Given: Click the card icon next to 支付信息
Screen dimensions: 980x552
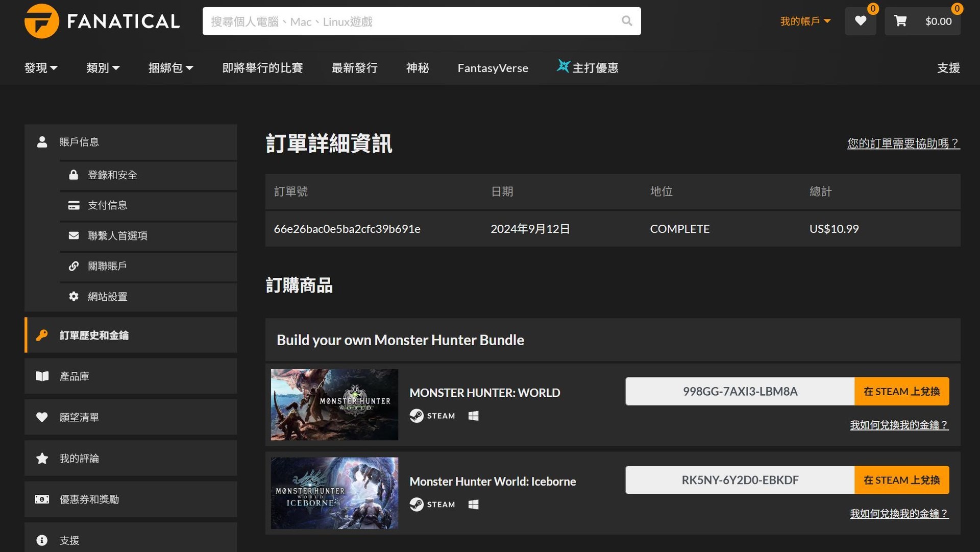Looking at the screenshot, I should [75, 205].
